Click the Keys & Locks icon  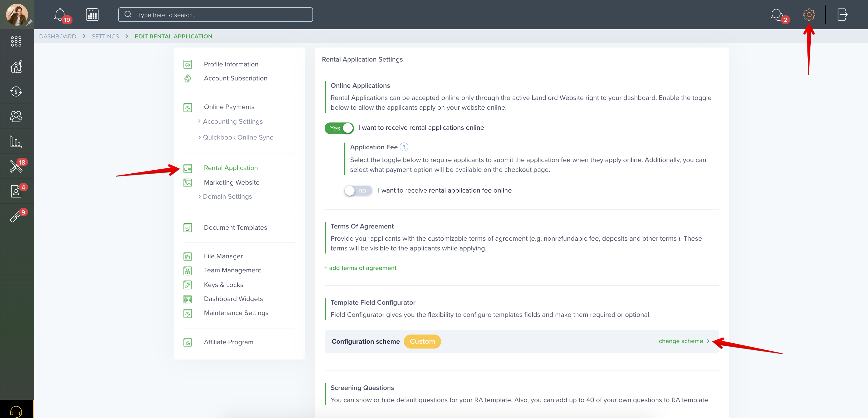click(188, 285)
